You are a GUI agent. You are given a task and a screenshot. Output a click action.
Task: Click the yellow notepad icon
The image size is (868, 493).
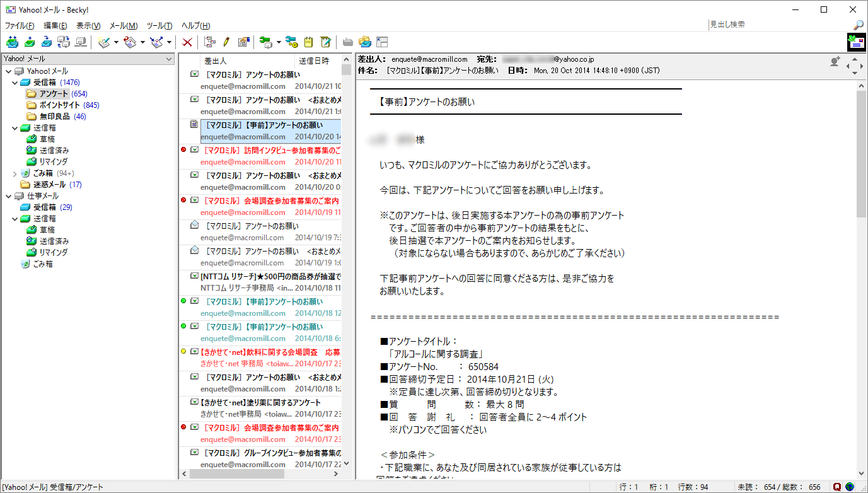click(x=308, y=42)
